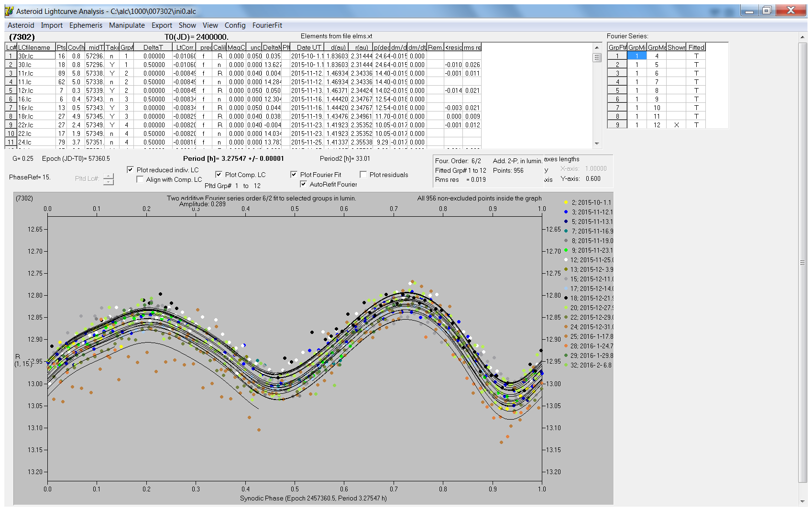Click Y-axis length value 0.600
Viewport: 812px width, 511px height.
593,178
